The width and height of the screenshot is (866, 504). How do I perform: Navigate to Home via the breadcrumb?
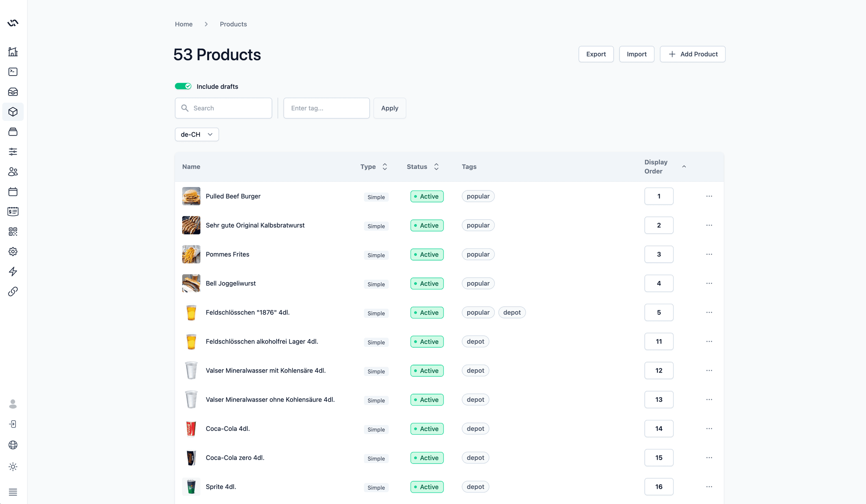click(x=184, y=24)
